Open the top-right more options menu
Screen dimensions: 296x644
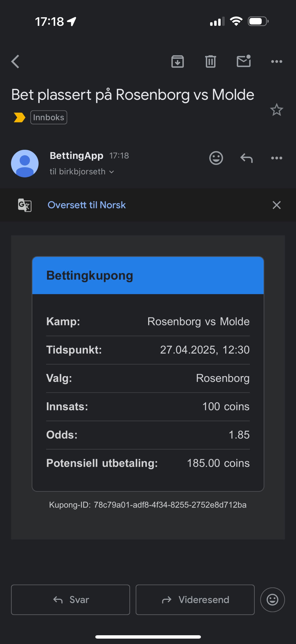click(x=276, y=62)
